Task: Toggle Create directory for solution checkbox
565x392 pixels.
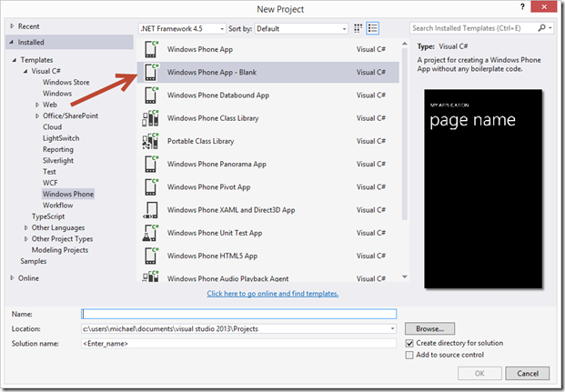Action: tap(409, 344)
